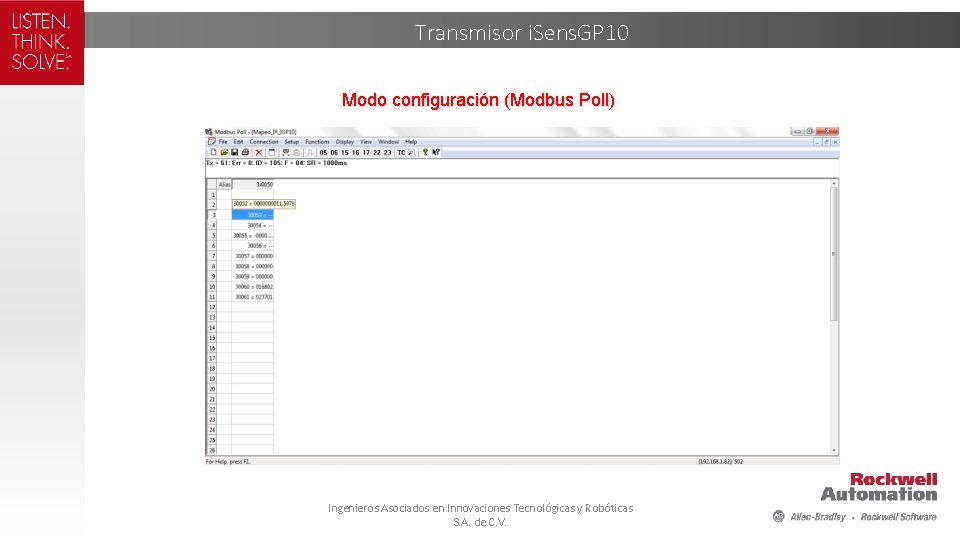Open the Help menu

pyautogui.click(x=411, y=141)
